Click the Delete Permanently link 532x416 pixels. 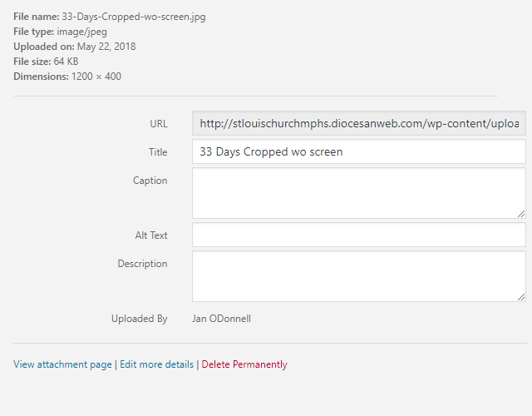[244, 364]
